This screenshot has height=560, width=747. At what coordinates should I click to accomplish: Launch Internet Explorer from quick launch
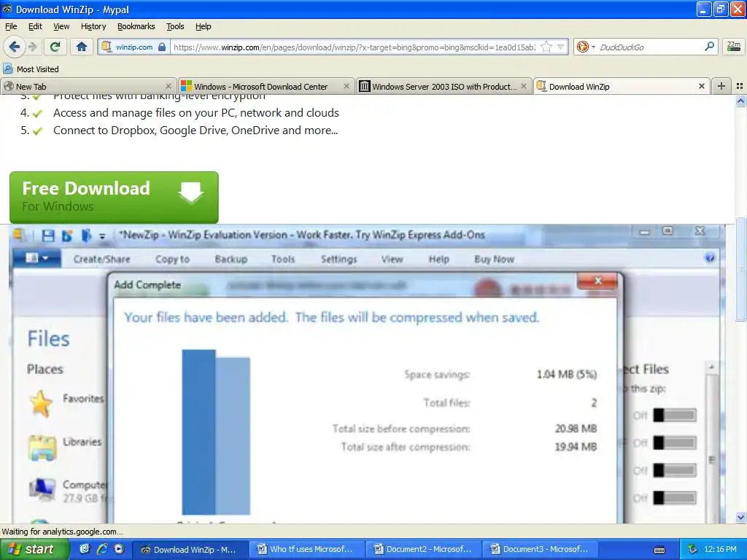click(x=101, y=549)
